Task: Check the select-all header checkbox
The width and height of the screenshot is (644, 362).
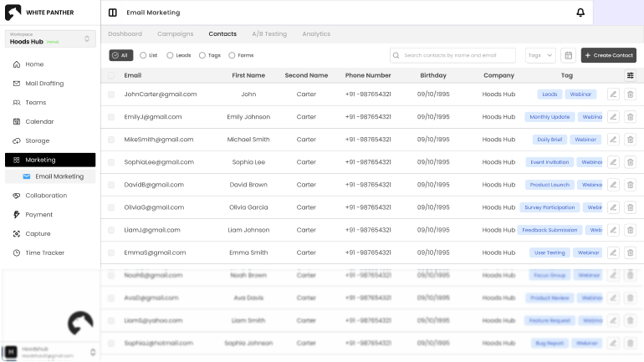Action: [111, 75]
